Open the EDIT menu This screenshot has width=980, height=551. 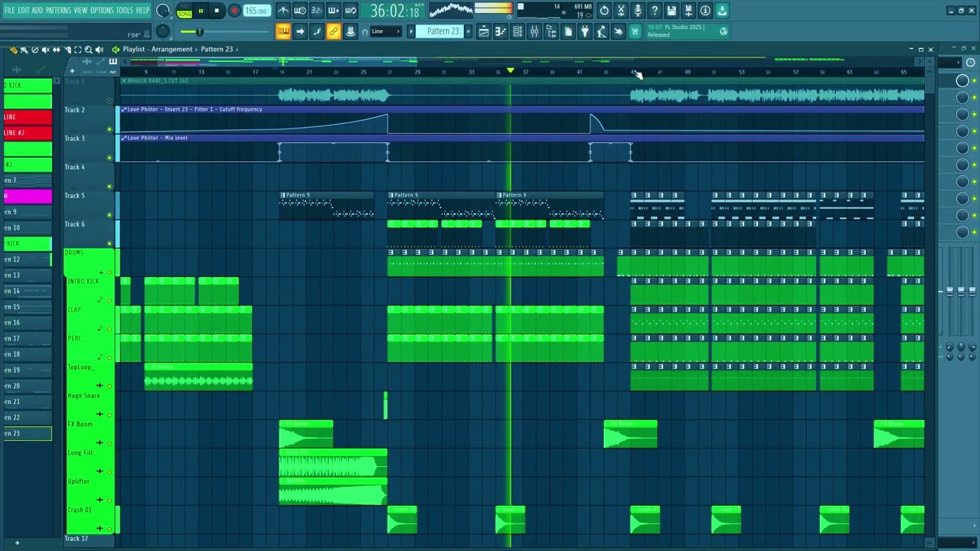(x=23, y=11)
